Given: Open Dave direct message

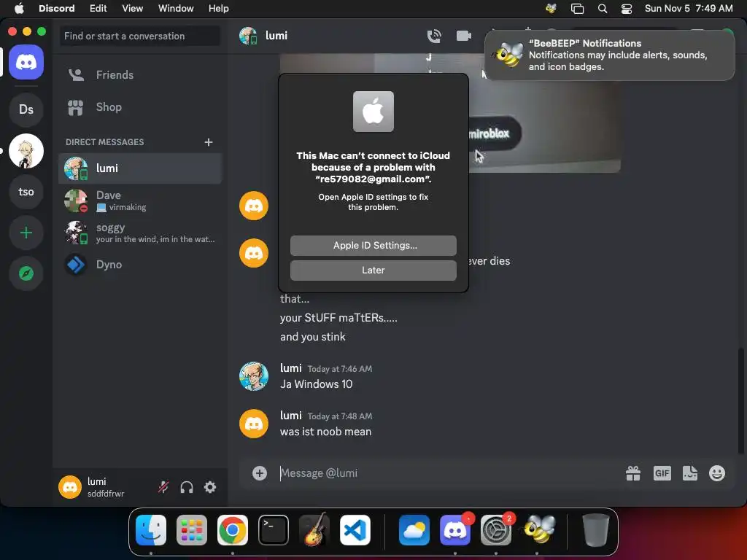Looking at the screenshot, I should [x=140, y=201].
